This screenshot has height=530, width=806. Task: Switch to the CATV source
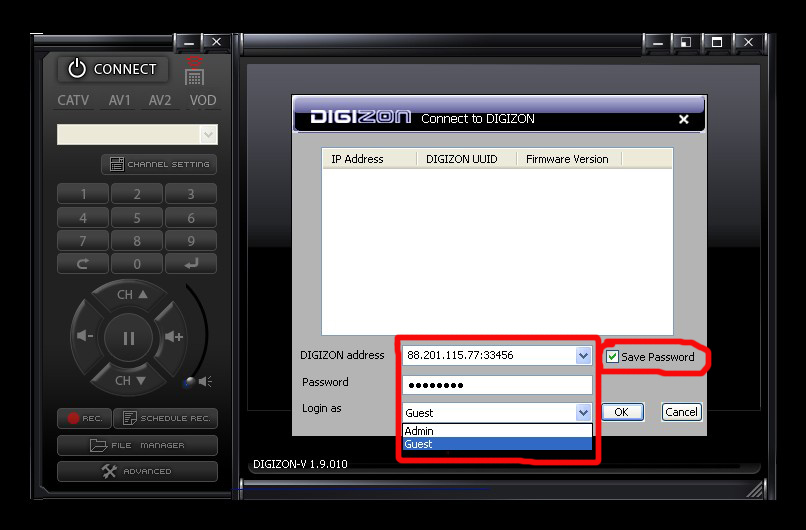[x=73, y=100]
